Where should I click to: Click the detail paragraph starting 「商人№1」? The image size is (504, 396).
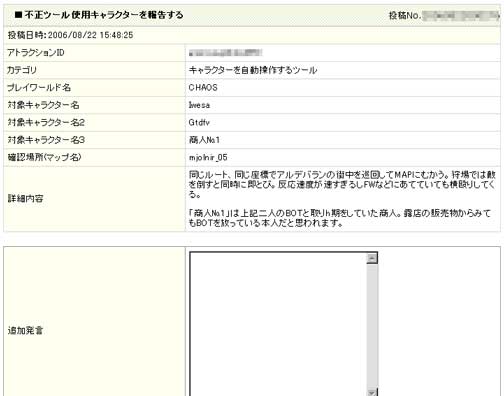click(340, 218)
